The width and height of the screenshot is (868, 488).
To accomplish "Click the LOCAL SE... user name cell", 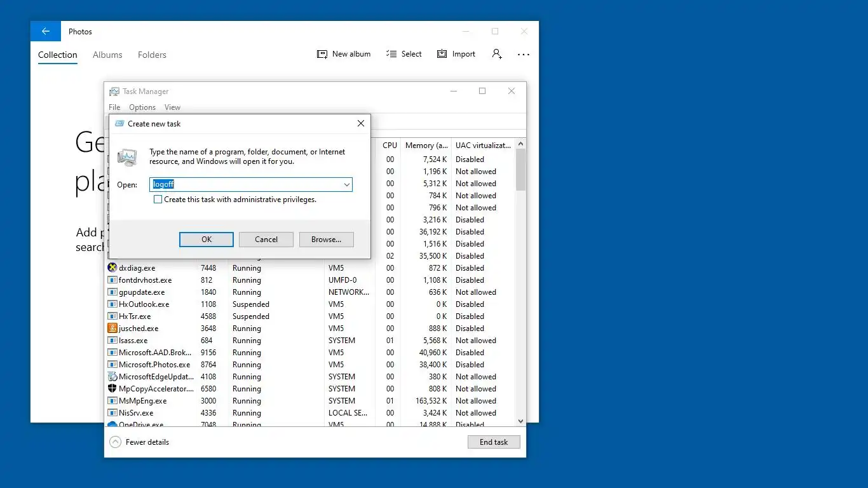I will (348, 413).
